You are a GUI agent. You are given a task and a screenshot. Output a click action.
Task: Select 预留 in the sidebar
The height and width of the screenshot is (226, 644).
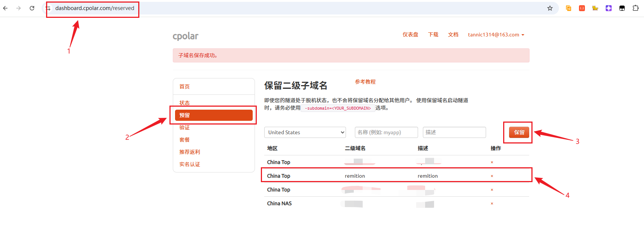click(x=214, y=115)
